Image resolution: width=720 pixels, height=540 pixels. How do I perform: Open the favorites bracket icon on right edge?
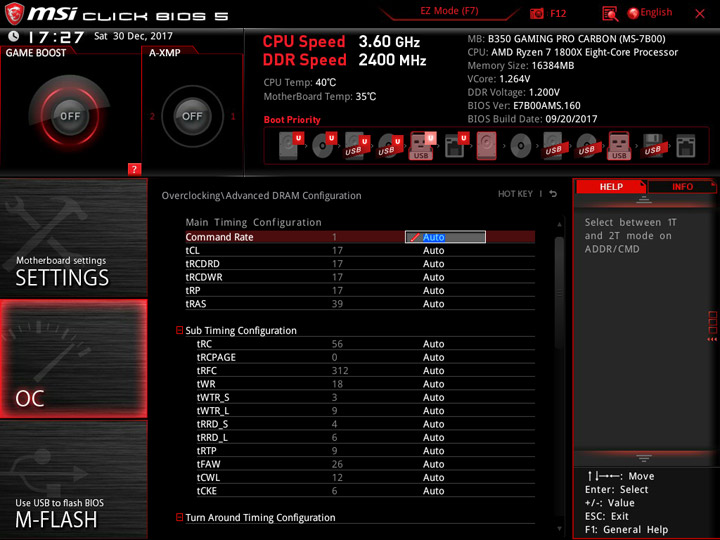(x=712, y=325)
